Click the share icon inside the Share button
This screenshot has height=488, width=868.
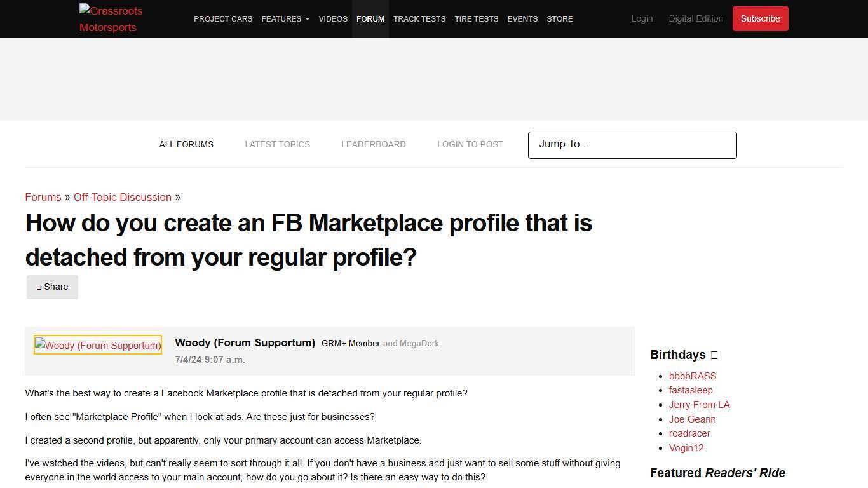39,287
